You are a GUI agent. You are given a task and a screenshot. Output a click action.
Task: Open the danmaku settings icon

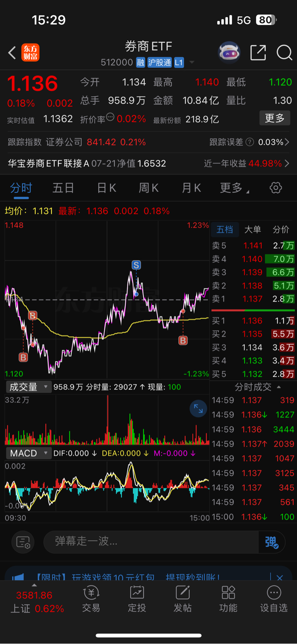tap(23, 542)
